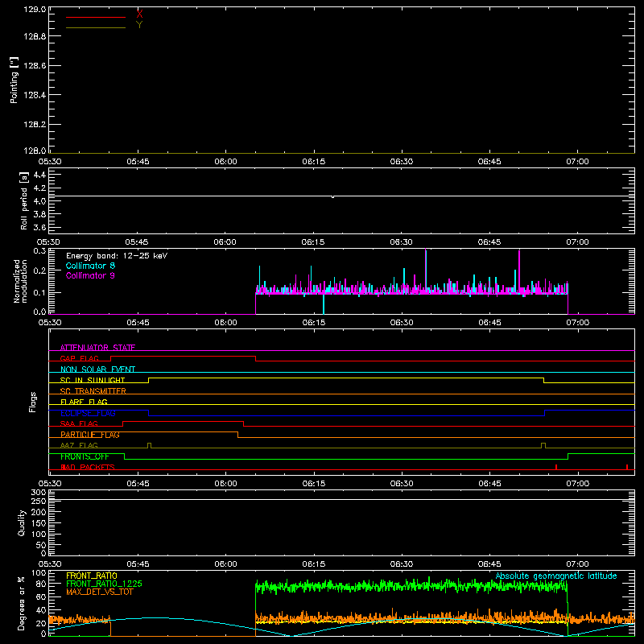Viewport: 644px width, 644px height.
Task: Select the orange MAX_DET_VS_TOT legend label
Action: 100,592
